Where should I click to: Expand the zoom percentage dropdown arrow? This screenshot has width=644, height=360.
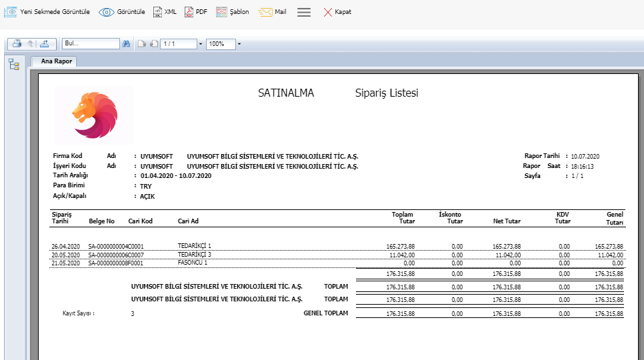[x=239, y=44]
